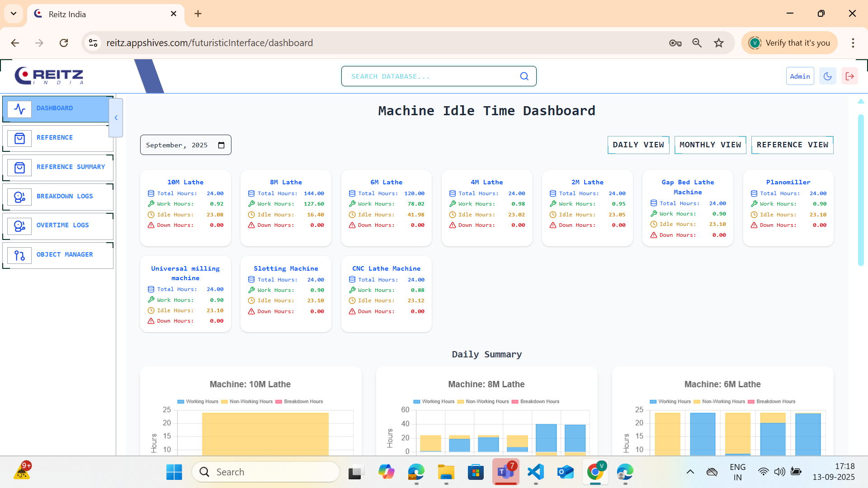Open Microsoft Teams from the taskbar
Image resolution: width=868 pixels, height=488 pixels.
[505, 472]
